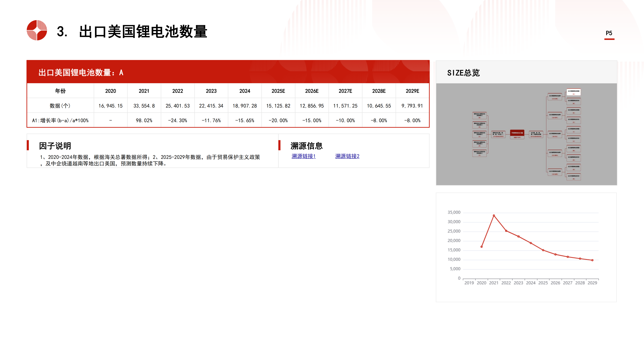Open 溯源链接1 hyperlink
This screenshot has height=362, width=644.
(303, 156)
